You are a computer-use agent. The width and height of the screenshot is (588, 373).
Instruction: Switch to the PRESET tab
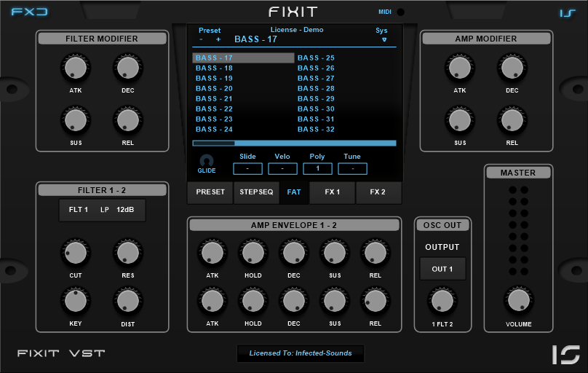pos(210,192)
